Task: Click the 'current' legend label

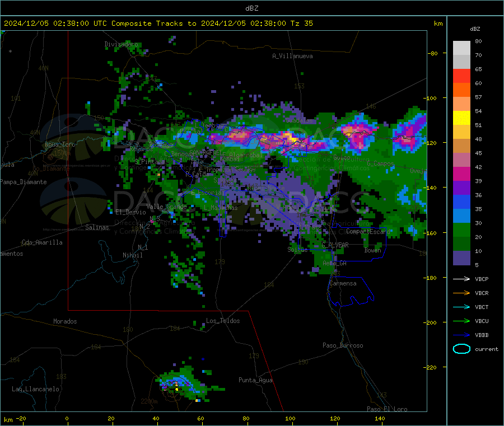Action: (x=487, y=349)
